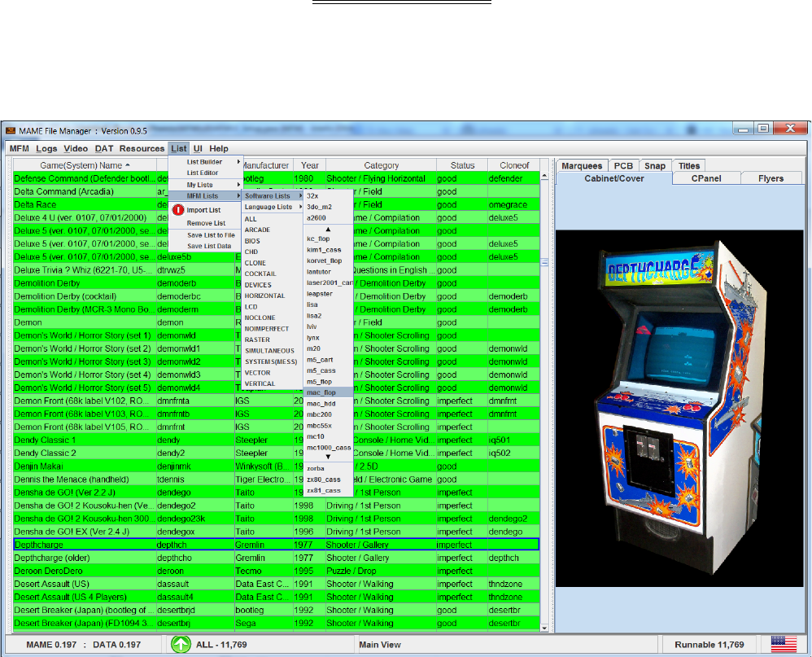
Task: Select the VERTICAL list
Action: [273, 383]
